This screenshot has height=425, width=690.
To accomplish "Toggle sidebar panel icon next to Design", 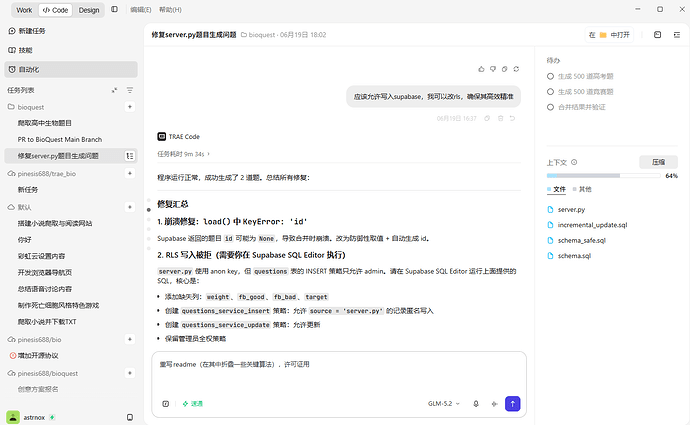I will pos(114,9).
